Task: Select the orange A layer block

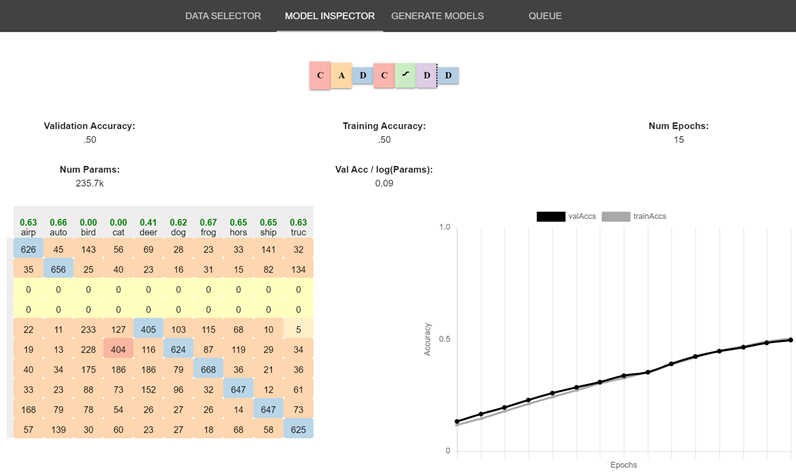Action: pos(342,76)
